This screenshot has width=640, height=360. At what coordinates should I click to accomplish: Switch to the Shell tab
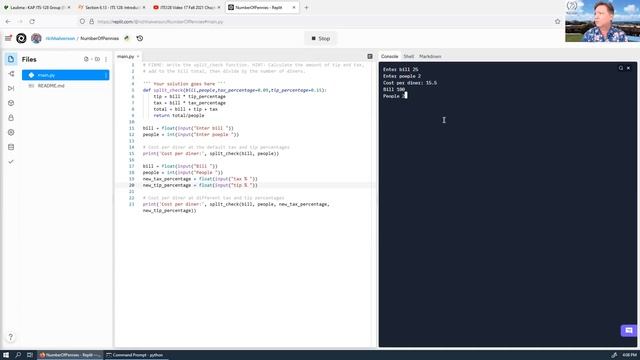point(409,56)
